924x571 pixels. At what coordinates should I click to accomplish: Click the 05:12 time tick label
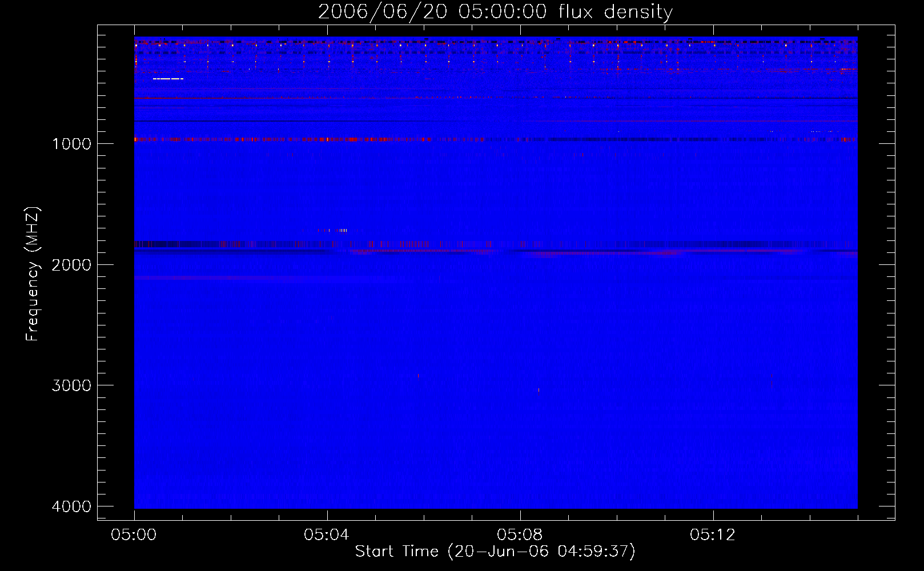pyautogui.click(x=713, y=535)
